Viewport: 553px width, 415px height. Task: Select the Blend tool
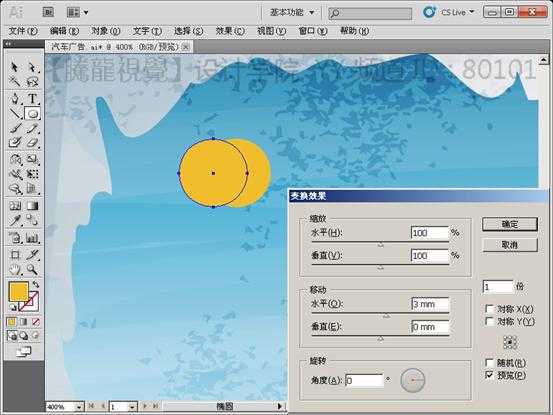32,221
